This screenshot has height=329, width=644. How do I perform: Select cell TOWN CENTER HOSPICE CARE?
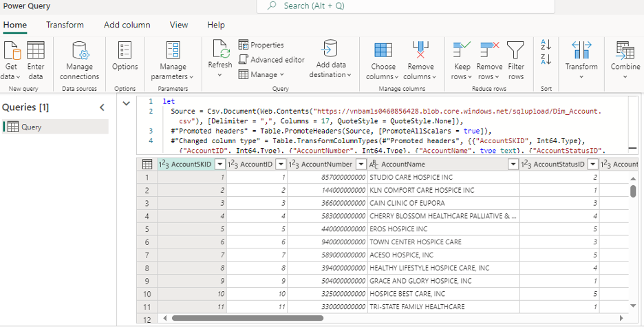(x=444, y=242)
